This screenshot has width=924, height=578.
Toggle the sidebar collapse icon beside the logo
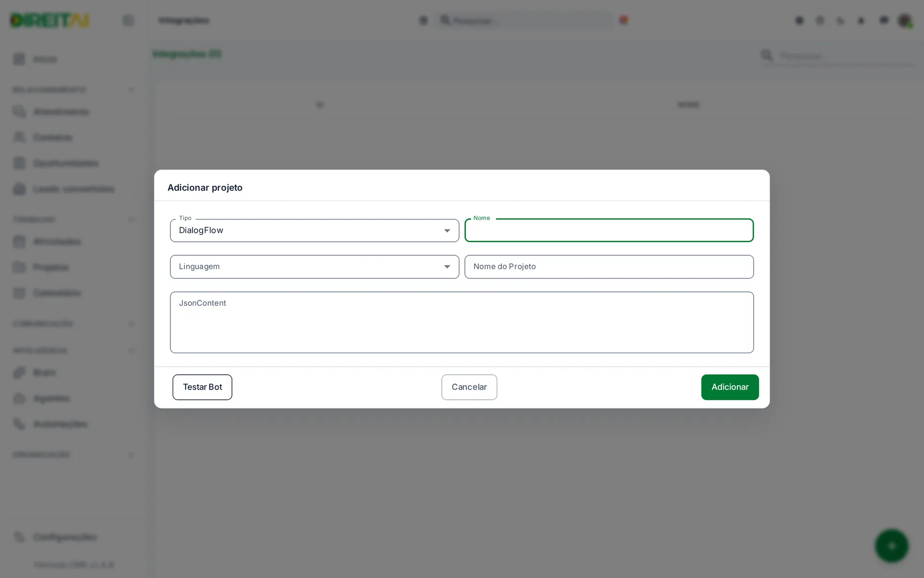(128, 21)
